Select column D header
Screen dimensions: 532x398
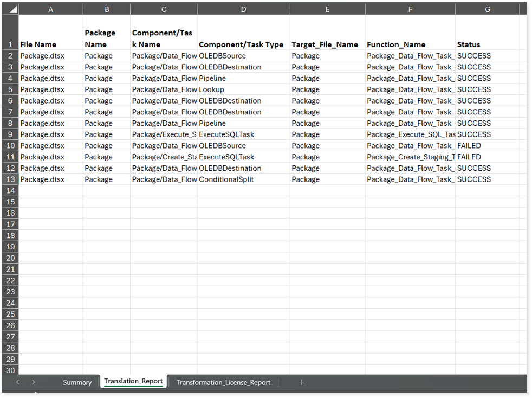click(243, 9)
